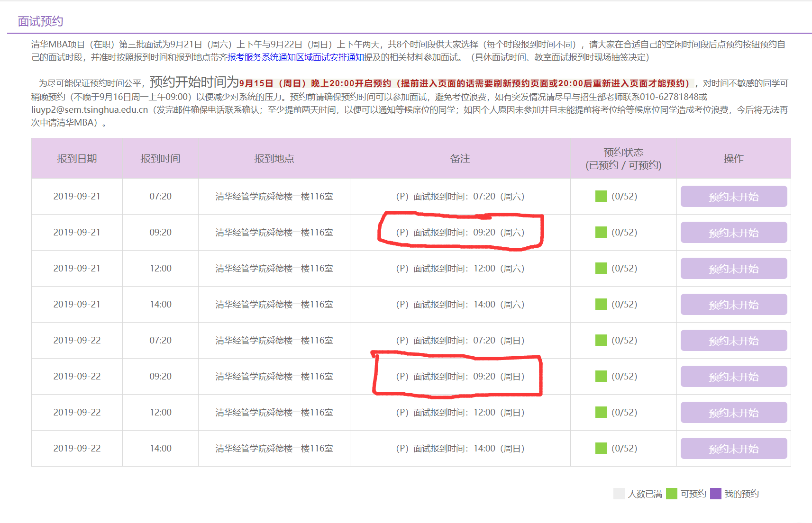Viewport: 812px width, 523px height.
Task: Click remark 面试报到时间: 07:20 (周日)
Action: pyautogui.click(x=460, y=340)
